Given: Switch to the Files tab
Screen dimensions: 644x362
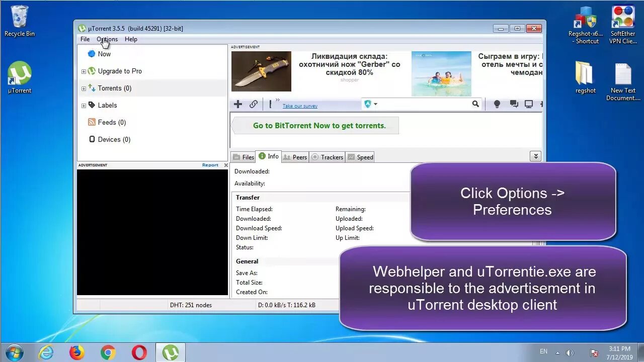Looking at the screenshot, I should (x=244, y=157).
